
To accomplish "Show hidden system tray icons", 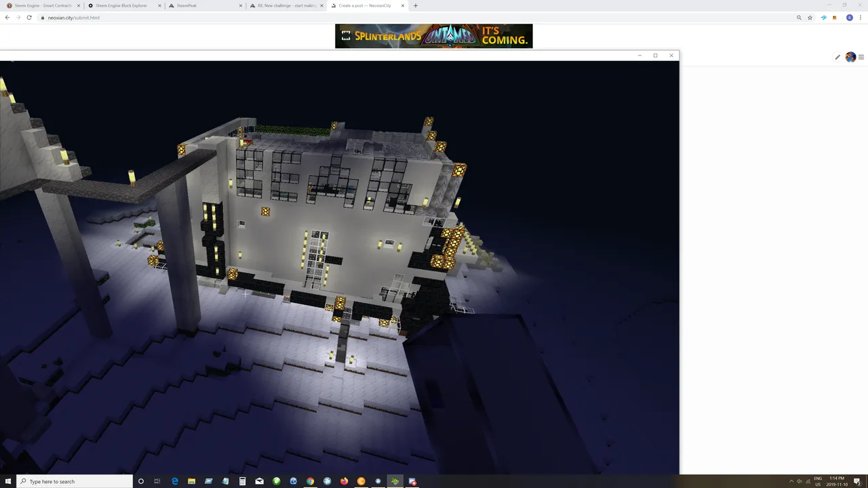I will pos(791,481).
